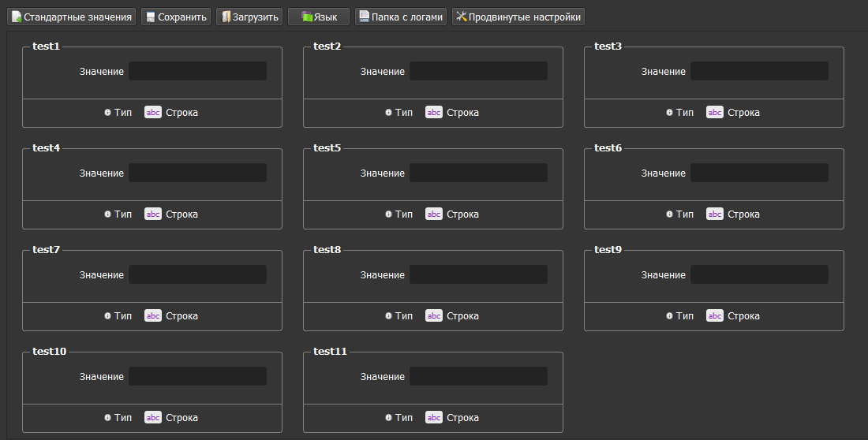
Task: Click the Папка с логами icon
Action: tap(364, 17)
